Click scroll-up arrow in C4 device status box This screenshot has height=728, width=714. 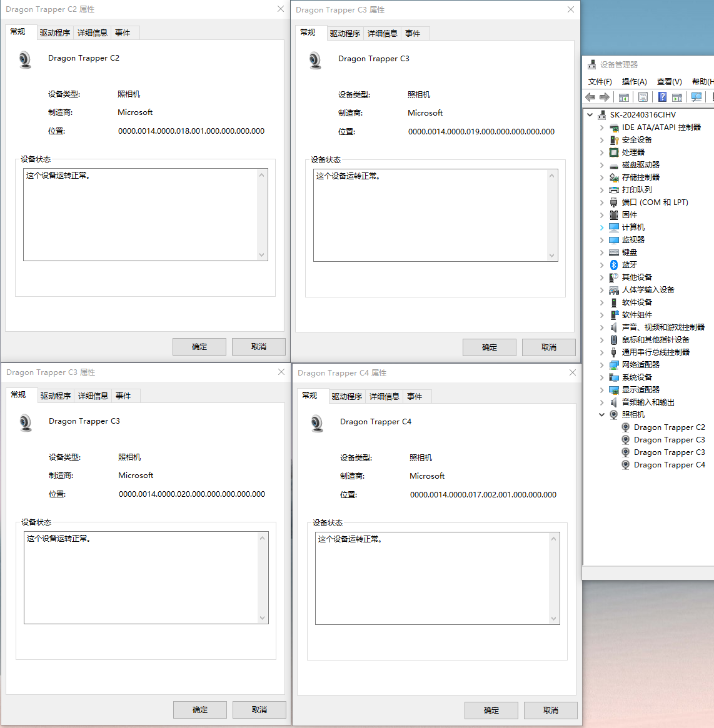click(x=553, y=539)
